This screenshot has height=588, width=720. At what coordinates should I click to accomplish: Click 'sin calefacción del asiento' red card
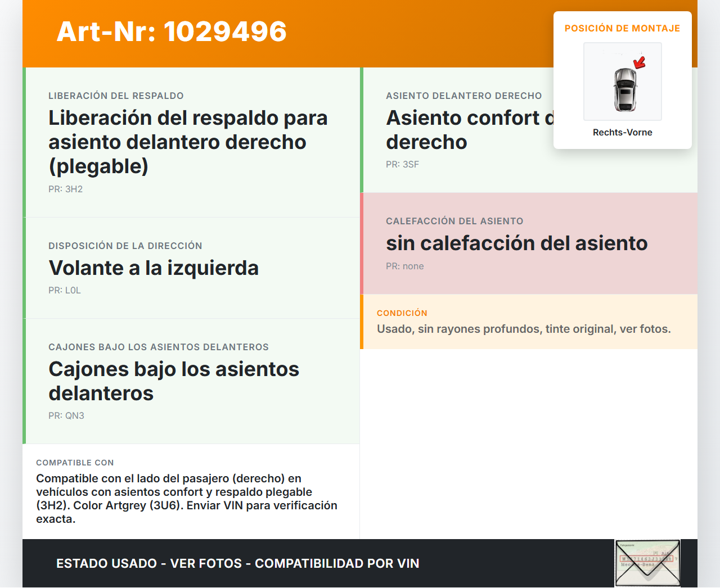point(529,243)
